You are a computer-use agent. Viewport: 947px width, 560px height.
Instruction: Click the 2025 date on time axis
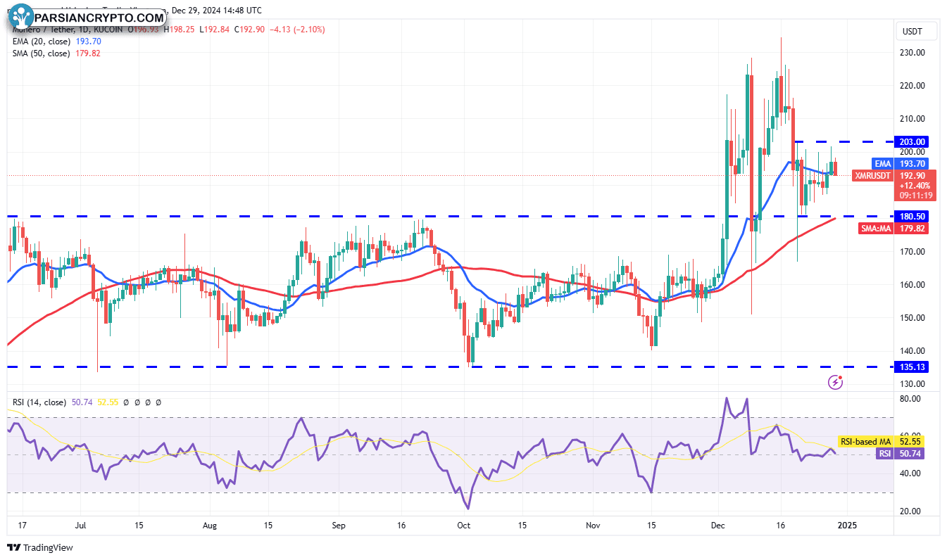click(x=847, y=526)
